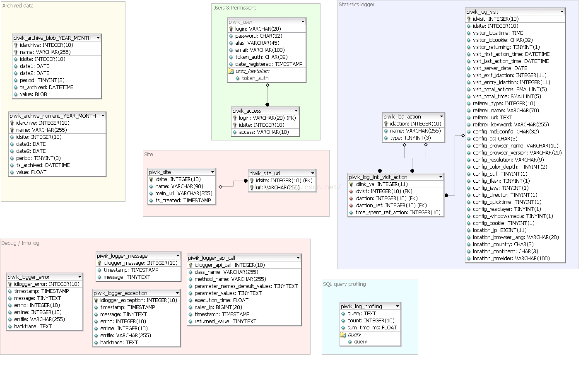Collapse piwik_log_link_visit_action table header arrow
This screenshot has width=588, height=365.
tap(441, 177)
